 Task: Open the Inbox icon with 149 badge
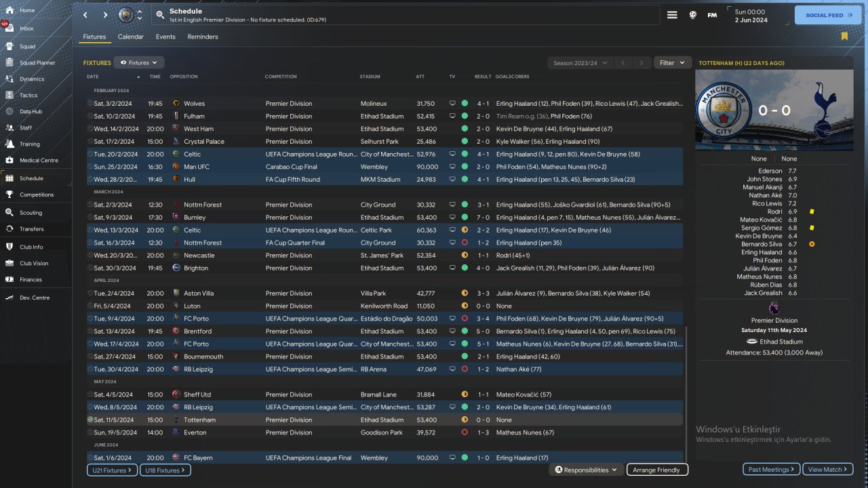(9, 28)
